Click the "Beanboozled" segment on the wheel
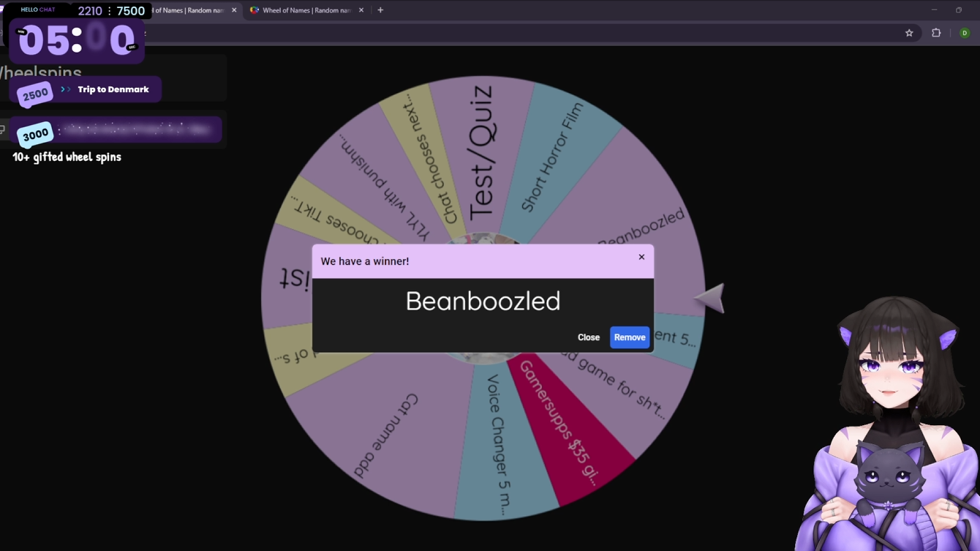 pos(642,227)
